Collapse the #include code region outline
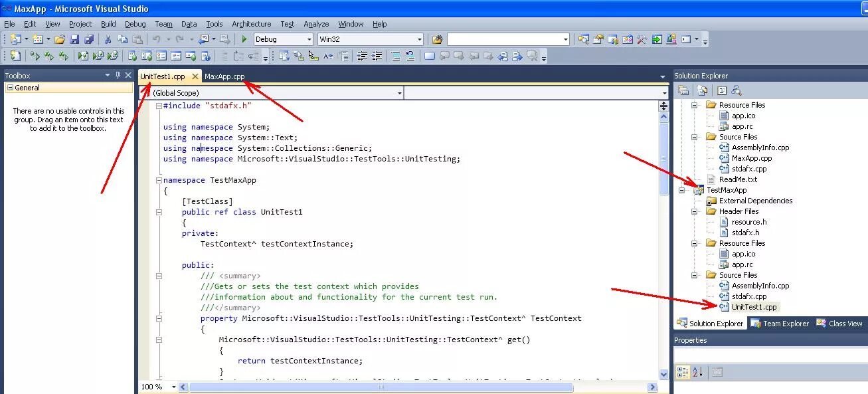The height and width of the screenshot is (394, 868). (x=159, y=106)
